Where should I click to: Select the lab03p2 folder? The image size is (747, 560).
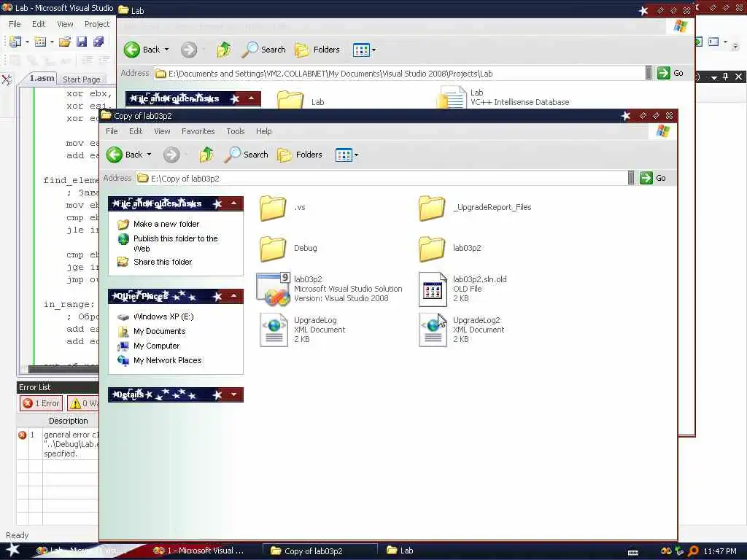(449, 248)
